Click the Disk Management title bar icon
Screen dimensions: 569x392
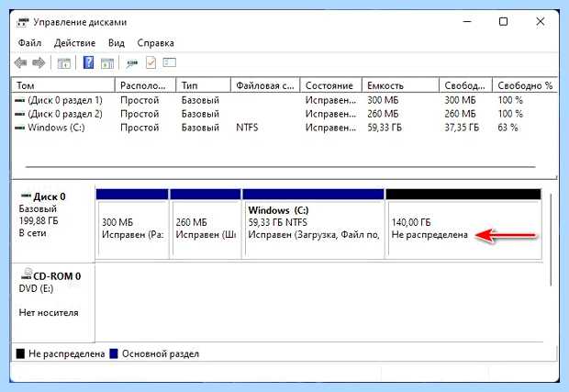pyautogui.click(x=23, y=22)
